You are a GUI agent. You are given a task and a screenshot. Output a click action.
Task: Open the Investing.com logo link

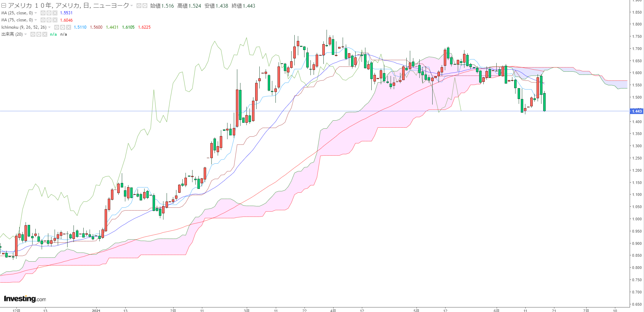click(25, 299)
